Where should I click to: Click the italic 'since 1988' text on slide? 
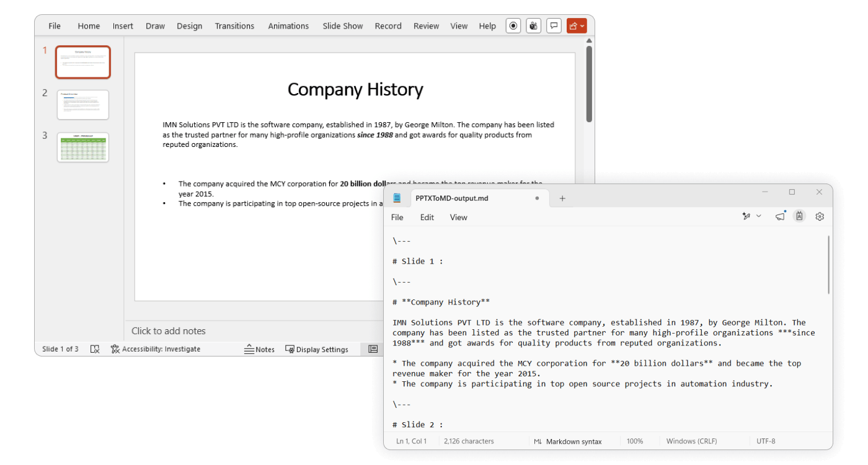(375, 135)
